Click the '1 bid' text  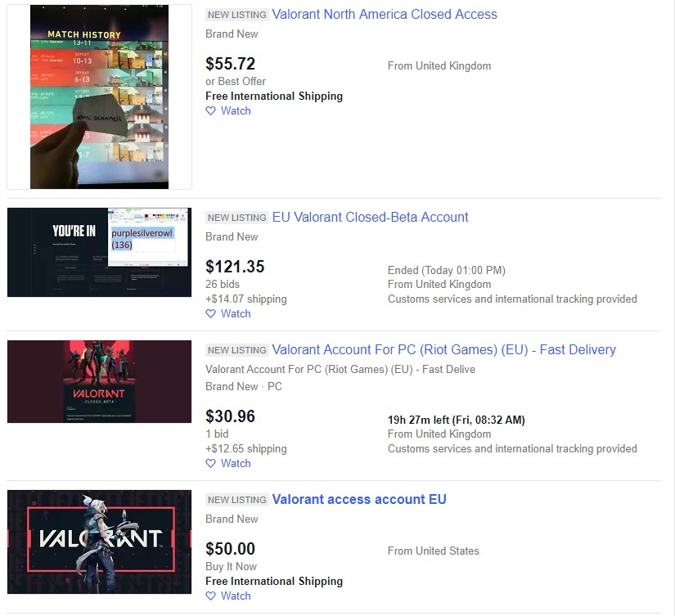217,434
